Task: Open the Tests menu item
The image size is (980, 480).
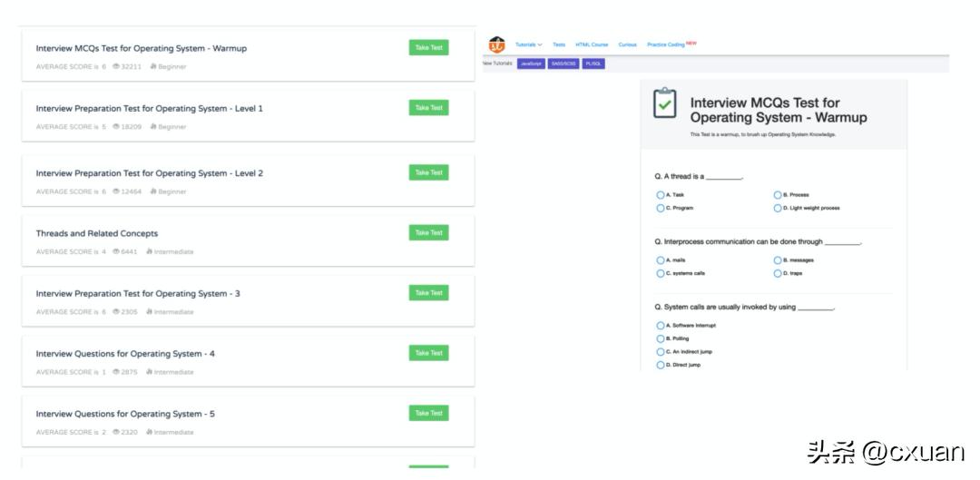Action: [559, 44]
